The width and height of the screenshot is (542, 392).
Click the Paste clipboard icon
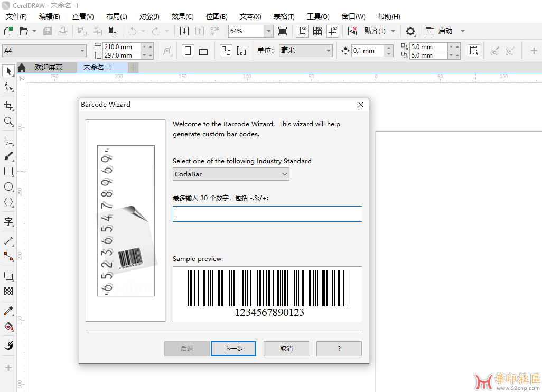click(113, 31)
